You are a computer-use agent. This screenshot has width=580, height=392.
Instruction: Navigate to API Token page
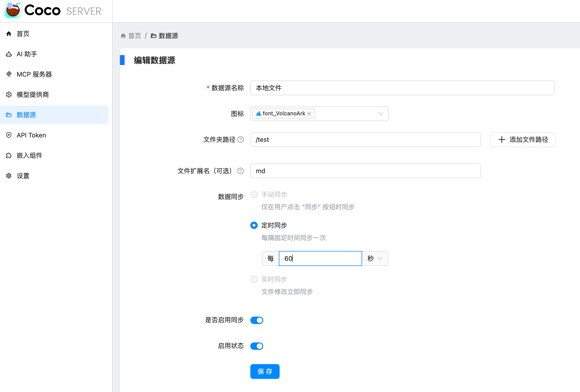click(31, 135)
